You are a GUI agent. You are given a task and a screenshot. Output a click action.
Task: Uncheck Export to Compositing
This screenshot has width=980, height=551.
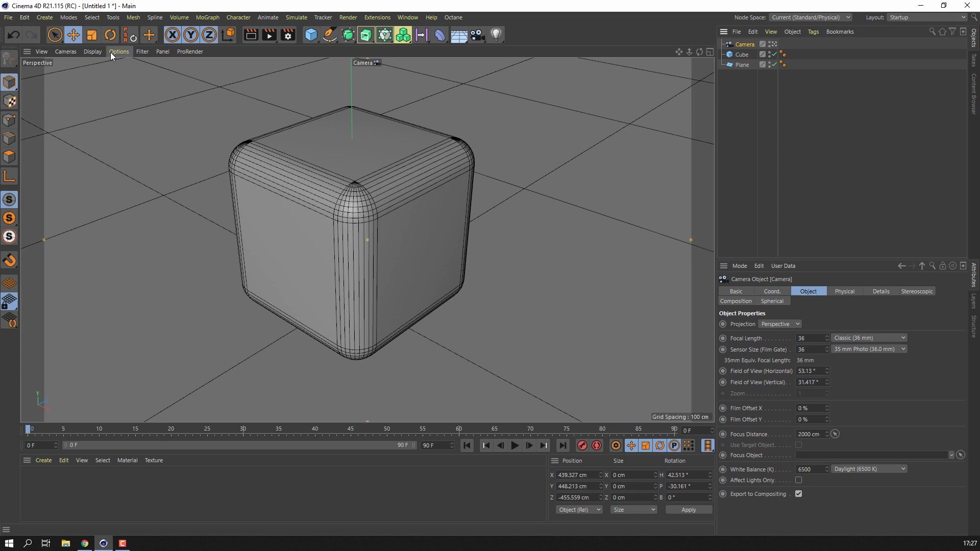pyautogui.click(x=798, y=494)
